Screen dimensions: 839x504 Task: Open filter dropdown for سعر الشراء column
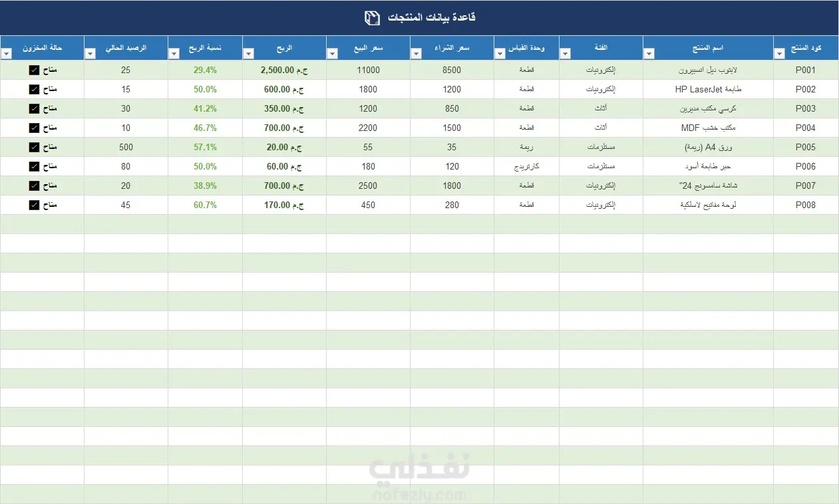417,53
